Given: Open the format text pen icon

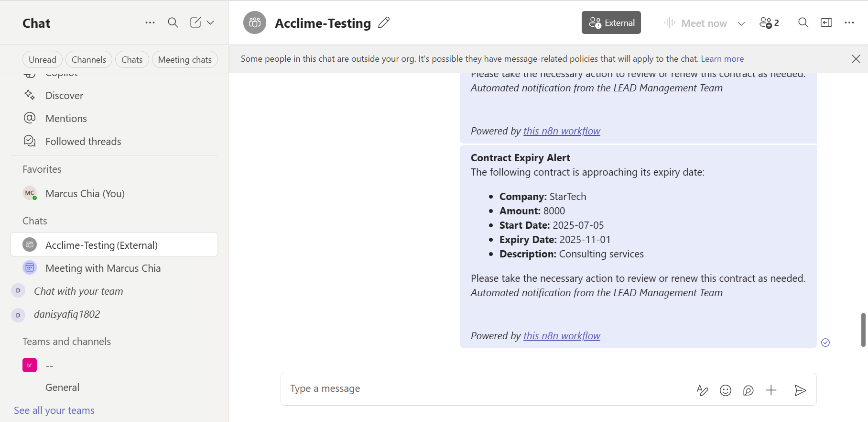Looking at the screenshot, I should [x=702, y=390].
